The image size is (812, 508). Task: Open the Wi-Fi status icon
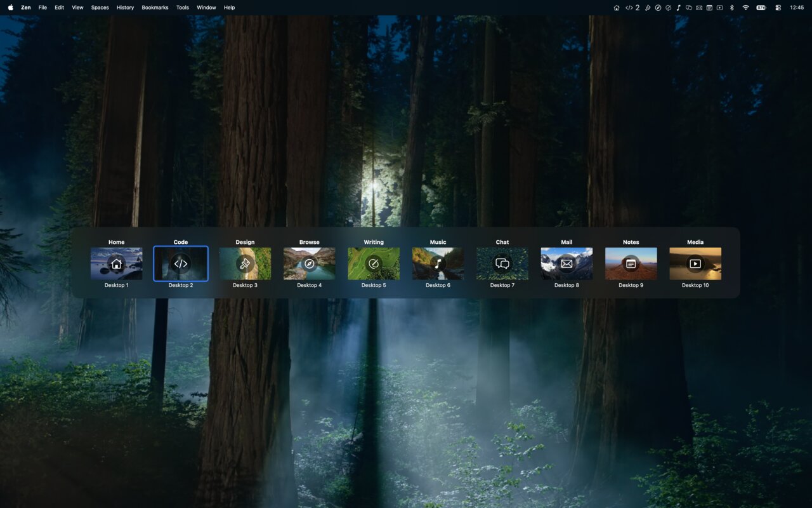click(x=745, y=8)
